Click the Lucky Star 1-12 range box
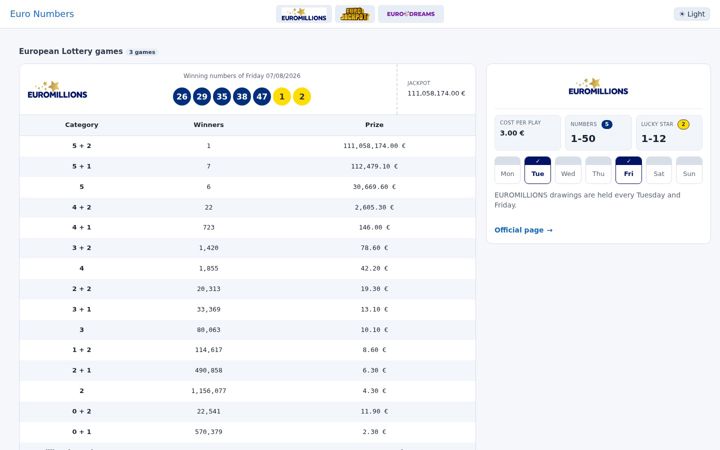The image size is (720, 450). click(669, 132)
